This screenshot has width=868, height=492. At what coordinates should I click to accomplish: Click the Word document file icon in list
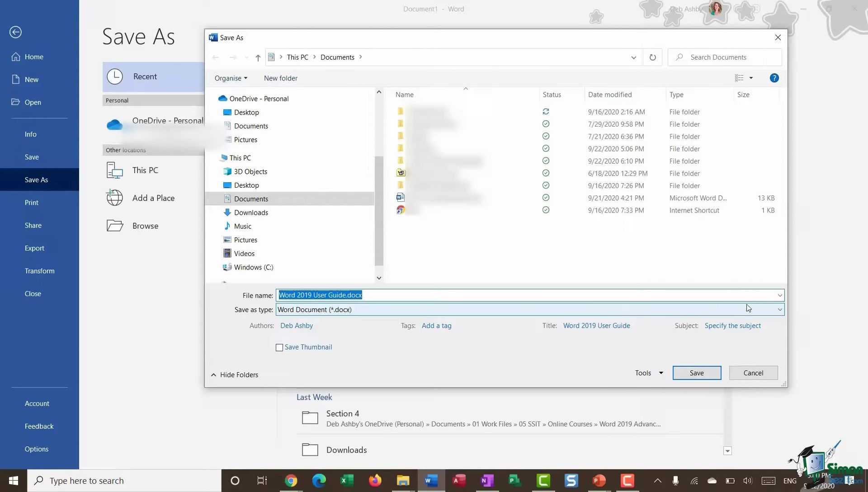click(401, 198)
